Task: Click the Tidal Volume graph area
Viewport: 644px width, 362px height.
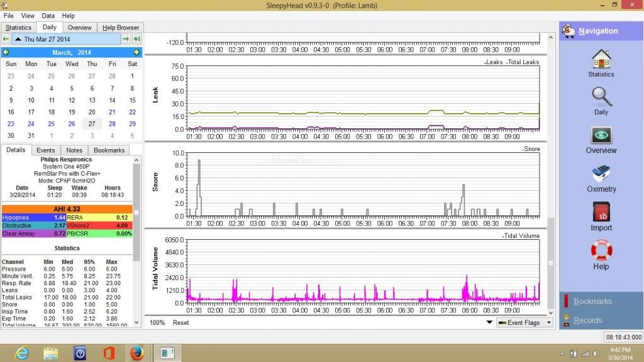Action: point(363,271)
